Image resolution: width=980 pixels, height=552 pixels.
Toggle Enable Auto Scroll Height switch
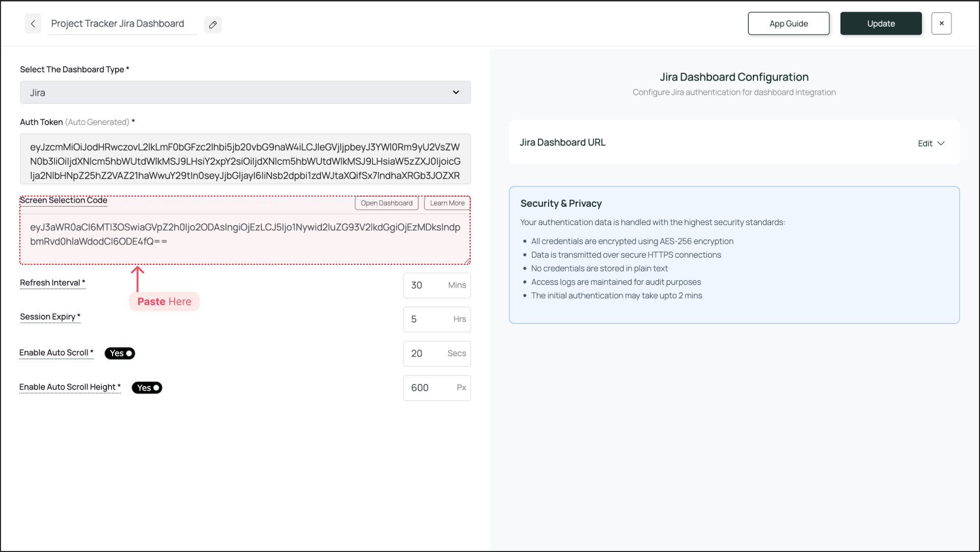tap(147, 388)
